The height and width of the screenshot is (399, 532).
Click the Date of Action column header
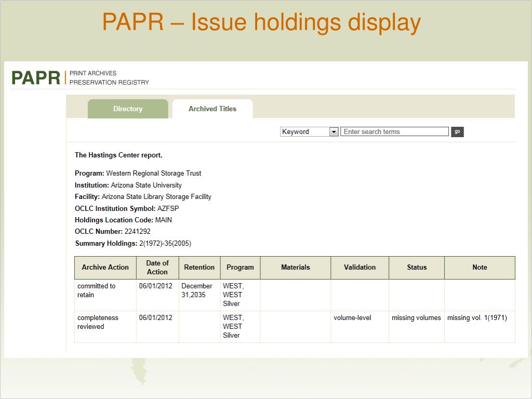[x=157, y=268]
